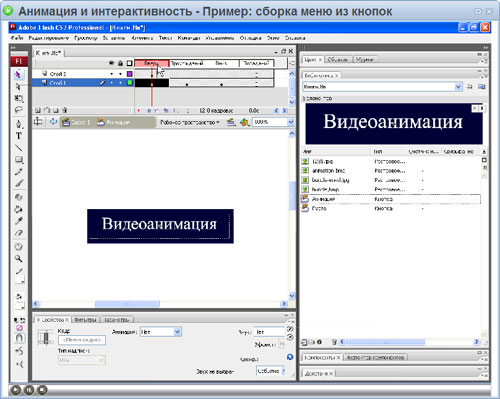Viewport: 500px width, 399px height.
Task: Open the Текст menu
Action: point(165,38)
